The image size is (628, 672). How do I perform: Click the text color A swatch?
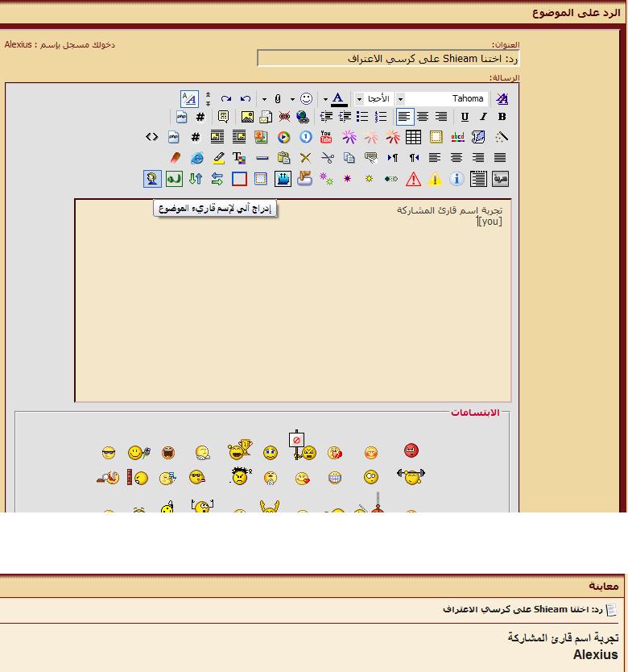339,99
